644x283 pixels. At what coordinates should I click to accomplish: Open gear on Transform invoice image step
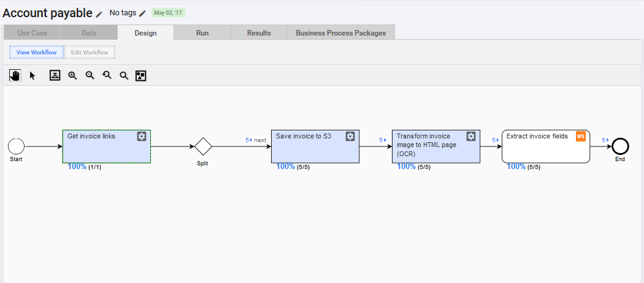pyautogui.click(x=471, y=136)
